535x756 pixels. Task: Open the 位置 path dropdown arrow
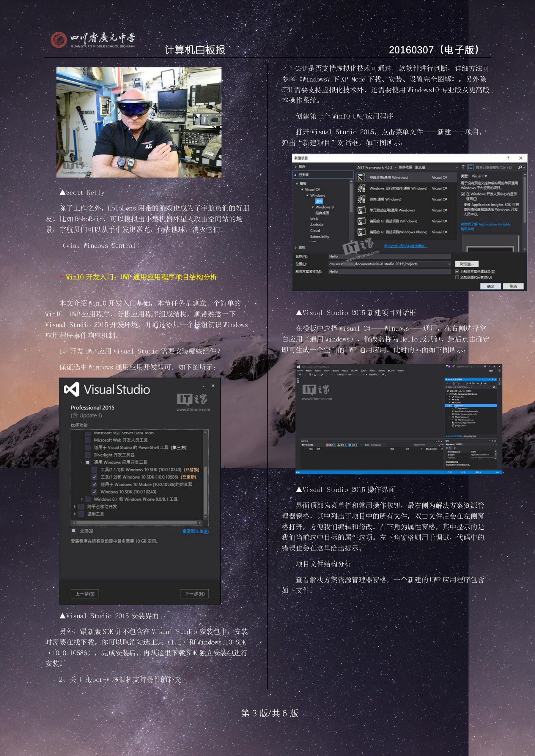tap(449, 264)
